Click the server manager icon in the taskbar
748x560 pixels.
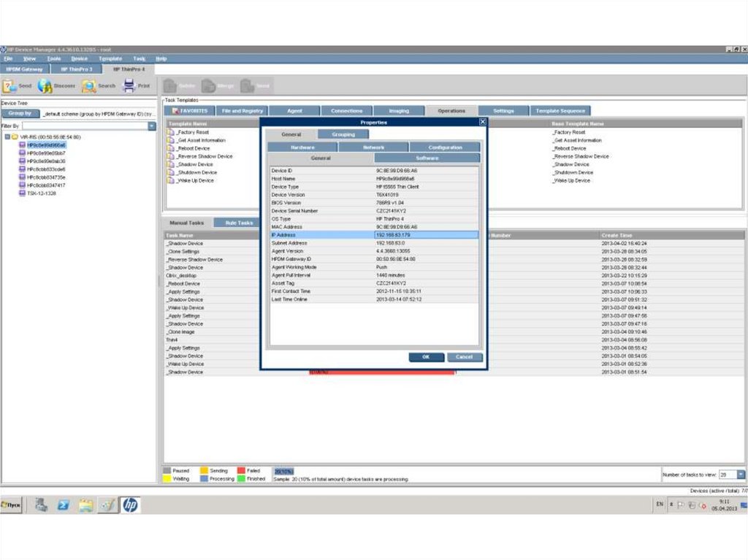pos(41,505)
